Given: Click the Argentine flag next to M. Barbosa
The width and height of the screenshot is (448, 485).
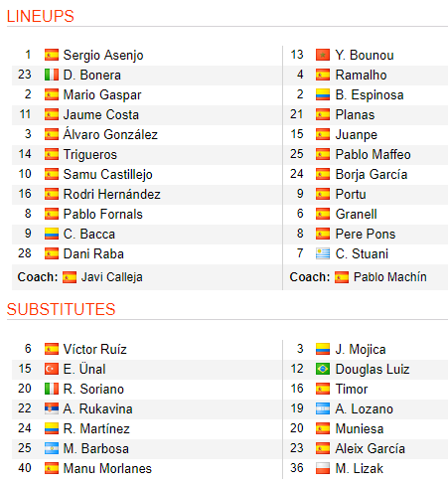Looking at the screenshot, I should pos(52,448).
